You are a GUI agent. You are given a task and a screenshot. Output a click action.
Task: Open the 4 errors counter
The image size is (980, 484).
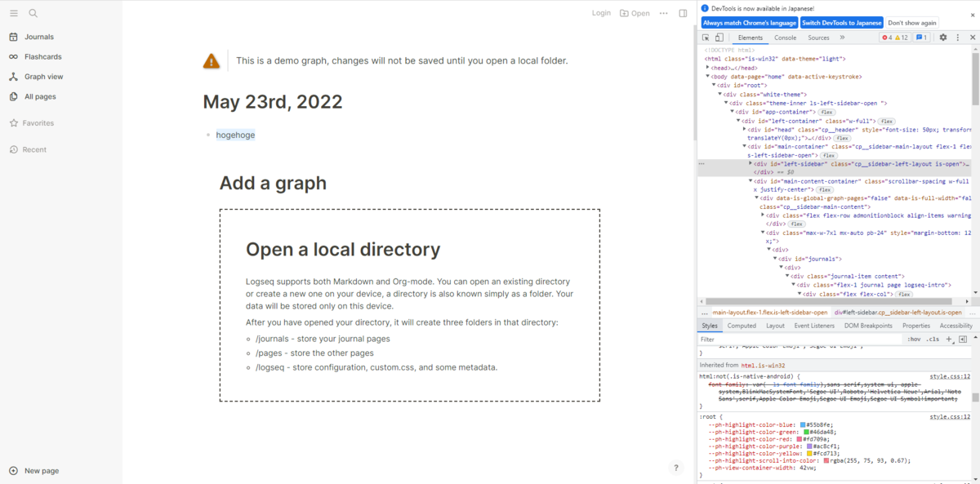(x=887, y=38)
